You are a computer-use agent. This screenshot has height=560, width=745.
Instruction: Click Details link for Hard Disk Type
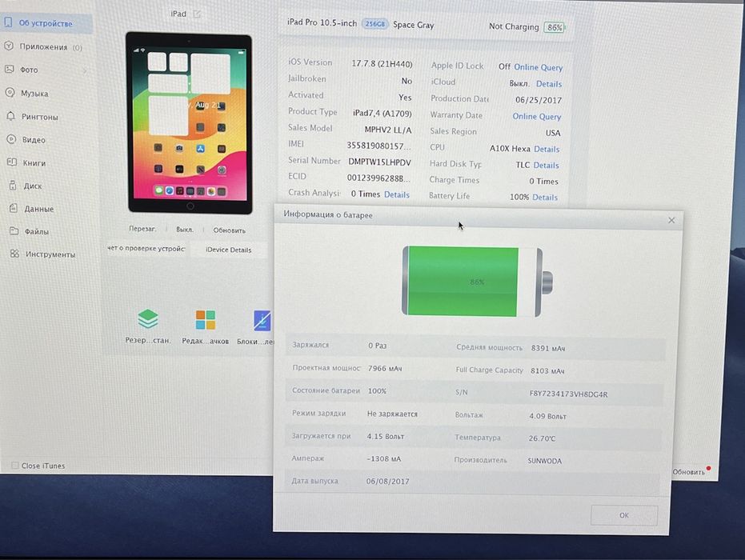546,166
